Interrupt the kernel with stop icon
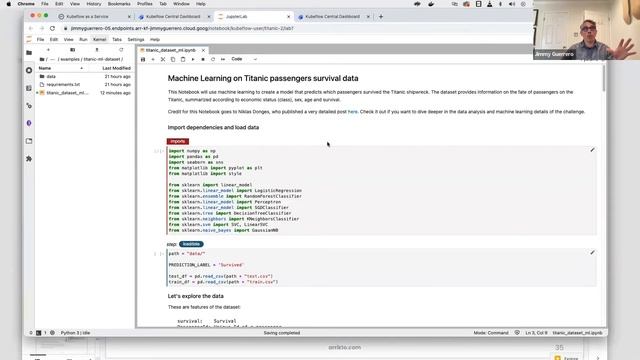Image resolution: width=640 pixels, height=360 pixels. 203,59
